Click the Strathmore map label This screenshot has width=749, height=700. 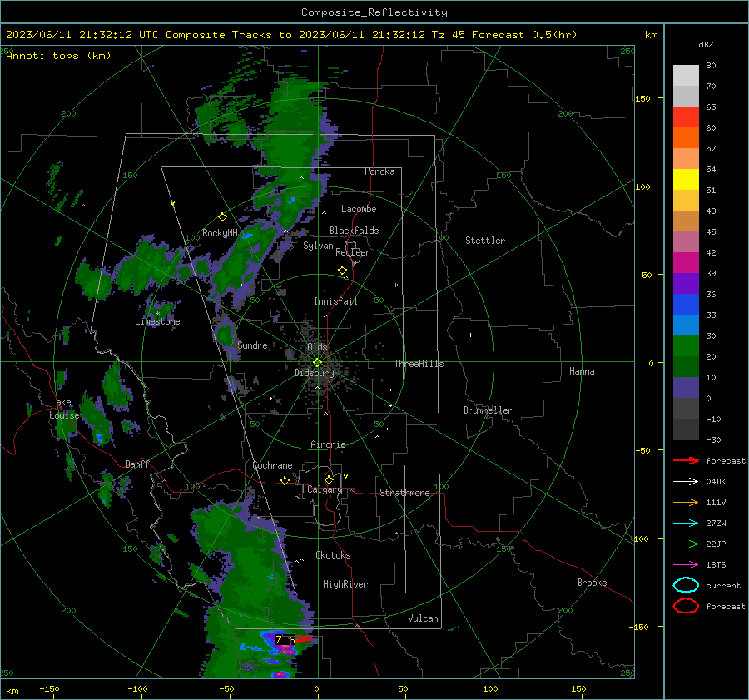404,493
